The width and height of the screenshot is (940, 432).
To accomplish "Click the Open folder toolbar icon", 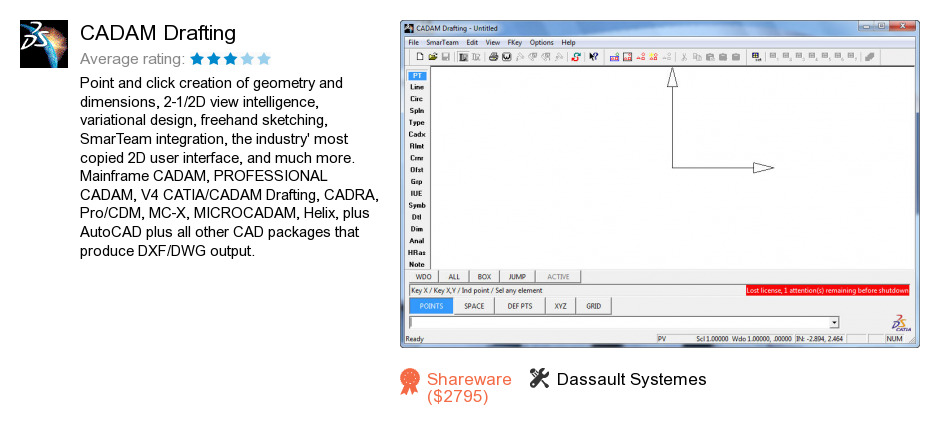I will [x=432, y=57].
